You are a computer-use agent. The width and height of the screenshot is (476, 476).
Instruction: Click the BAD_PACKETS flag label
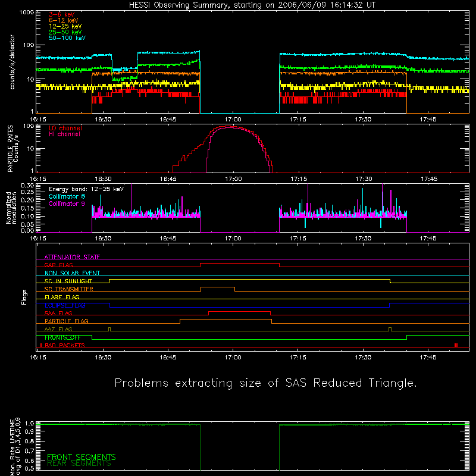[65, 345]
